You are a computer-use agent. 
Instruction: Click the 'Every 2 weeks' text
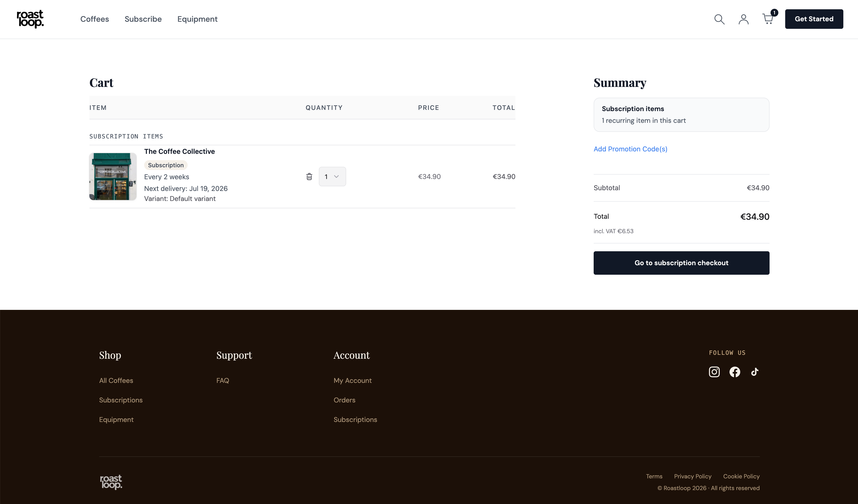[166, 177]
